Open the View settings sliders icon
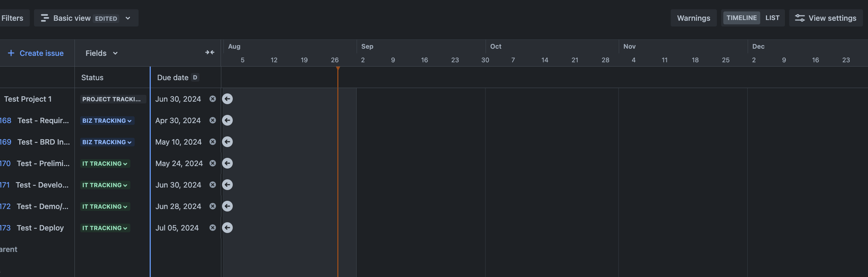This screenshot has width=868, height=277. click(x=800, y=18)
